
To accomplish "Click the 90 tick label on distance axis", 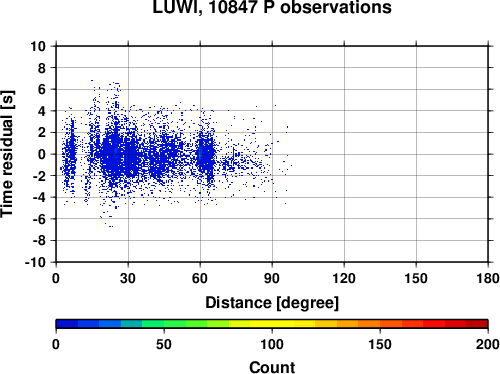I will (x=272, y=278).
